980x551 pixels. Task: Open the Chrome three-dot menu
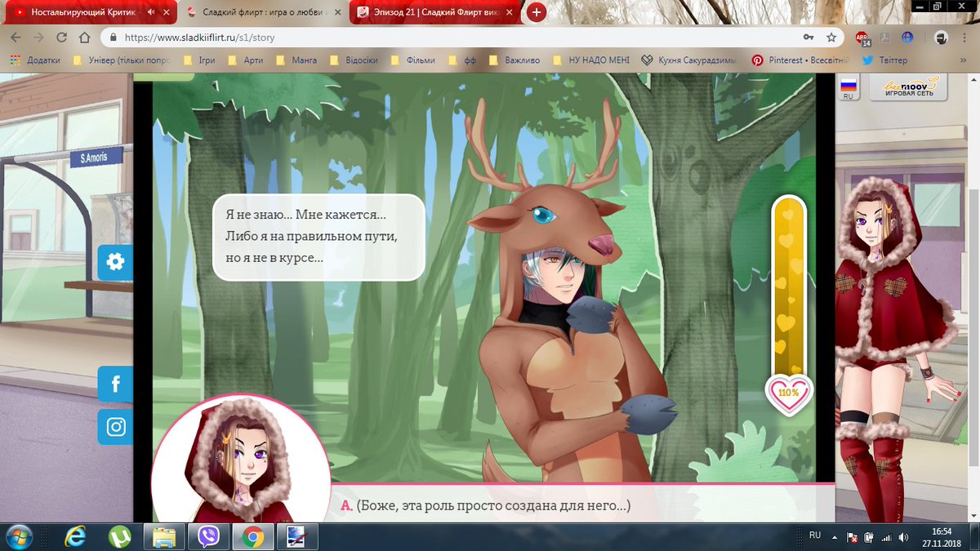[965, 38]
